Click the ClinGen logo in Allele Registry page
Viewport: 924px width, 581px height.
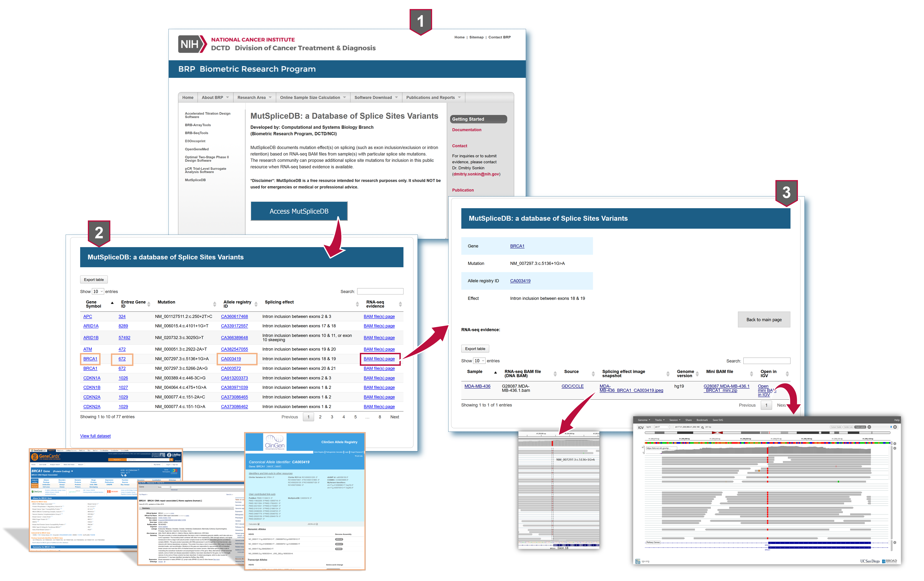click(x=275, y=442)
